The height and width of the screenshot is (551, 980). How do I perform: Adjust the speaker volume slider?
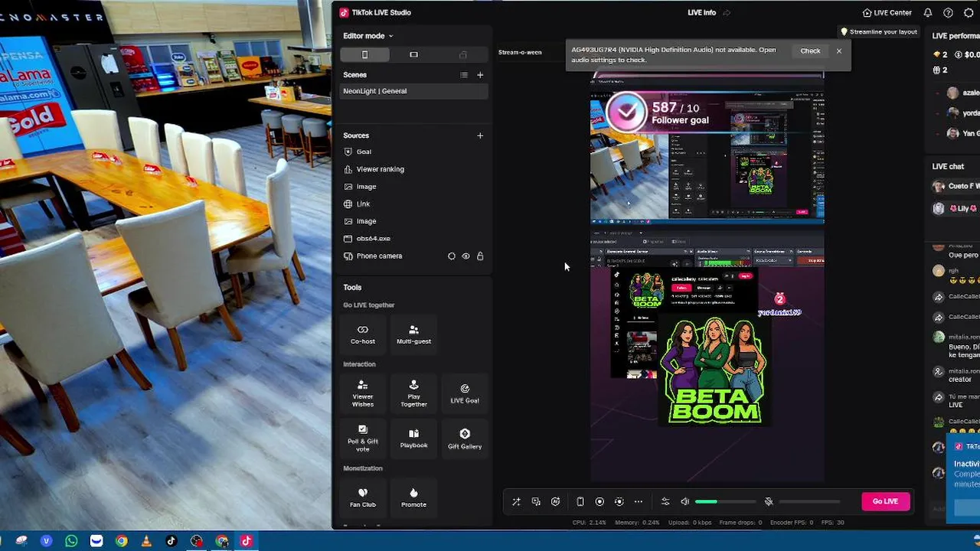point(726,502)
